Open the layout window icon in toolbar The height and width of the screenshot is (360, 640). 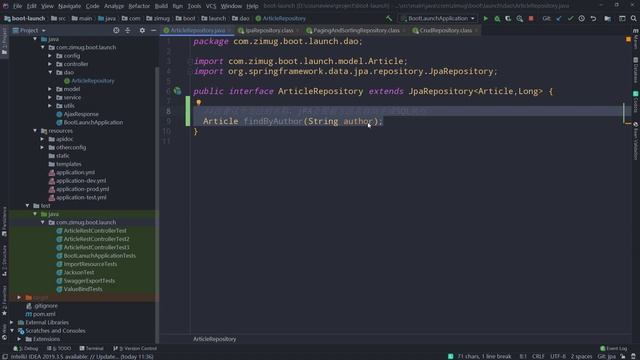point(622,18)
